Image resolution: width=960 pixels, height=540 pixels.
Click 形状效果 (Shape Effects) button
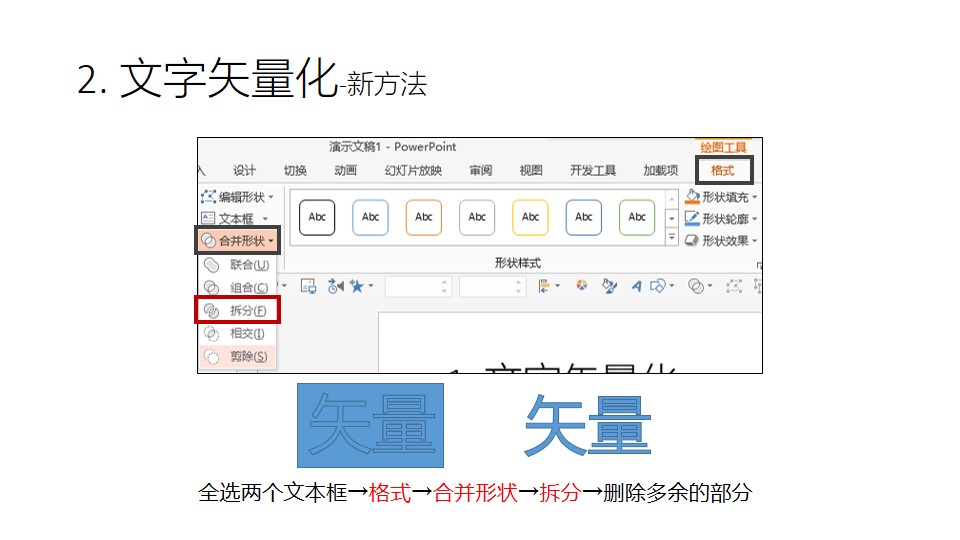tap(721, 240)
